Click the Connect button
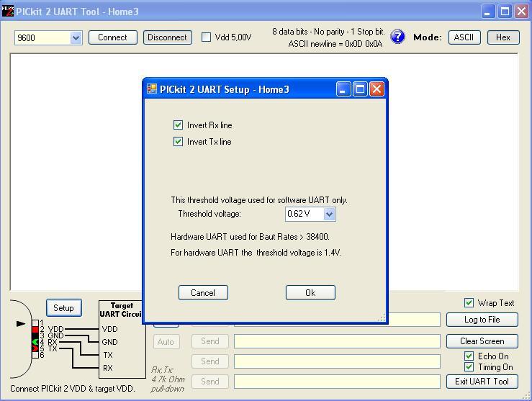The width and height of the screenshot is (532, 401). click(112, 37)
